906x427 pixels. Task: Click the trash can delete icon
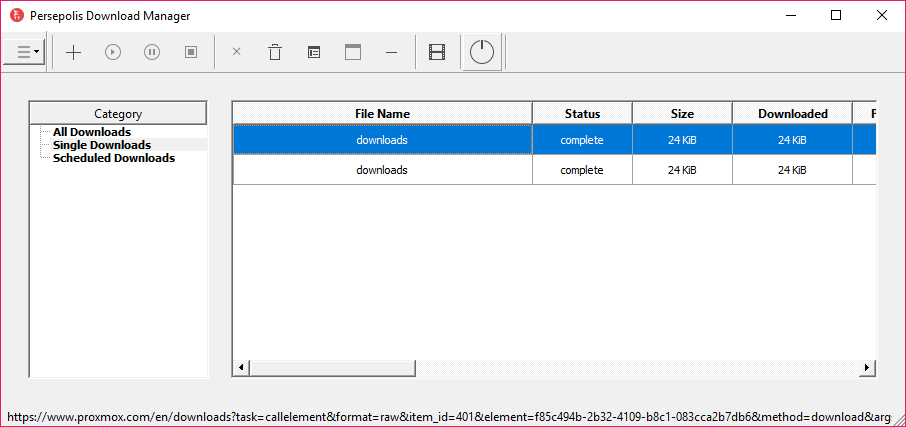coord(275,52)
